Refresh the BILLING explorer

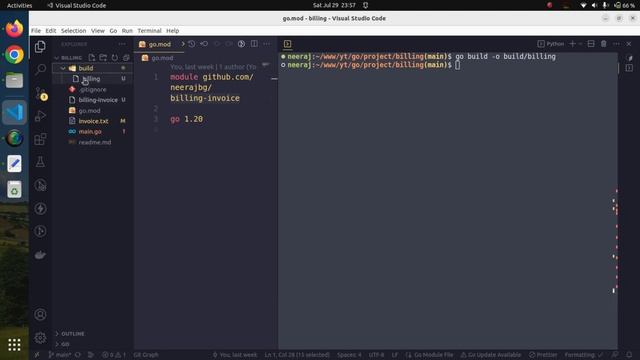[x=115, y=58]
